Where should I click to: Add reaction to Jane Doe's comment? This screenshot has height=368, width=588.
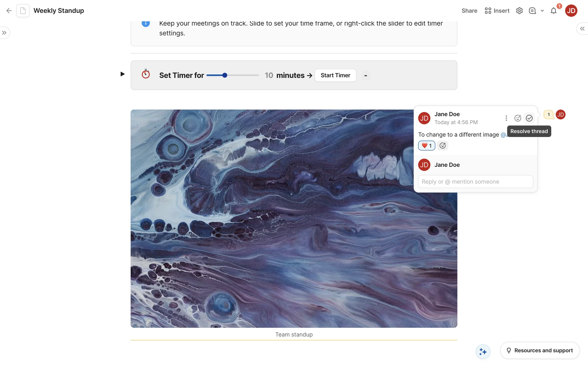tap(518, 118)
